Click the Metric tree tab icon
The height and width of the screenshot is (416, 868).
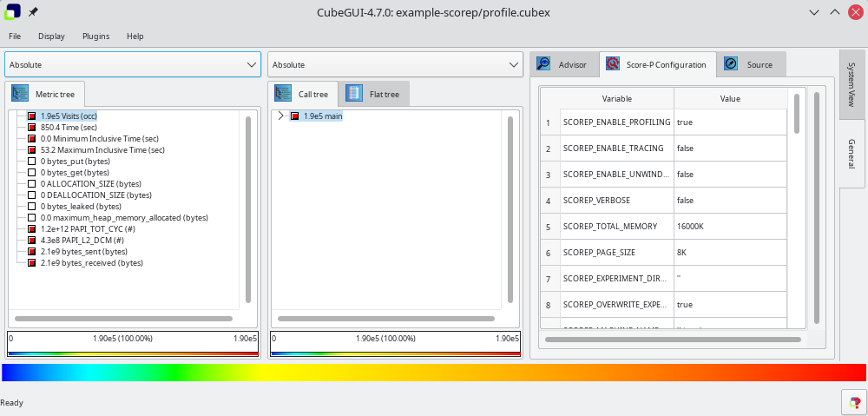[21, 94]
